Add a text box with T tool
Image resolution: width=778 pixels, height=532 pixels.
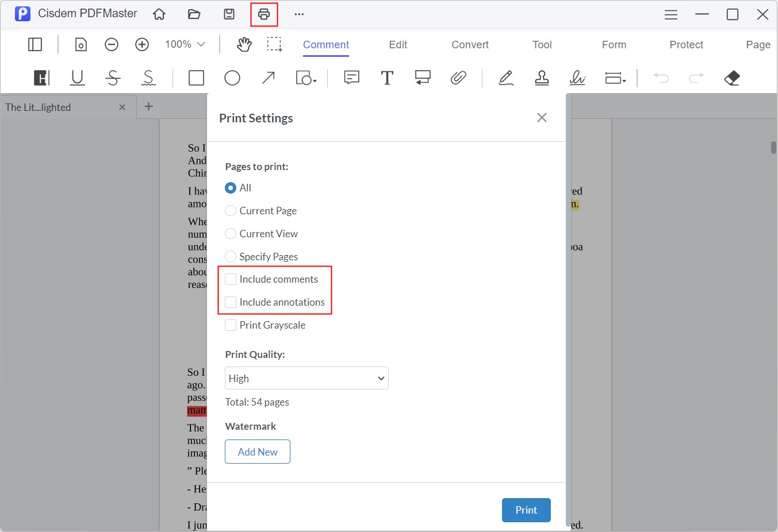387,78
